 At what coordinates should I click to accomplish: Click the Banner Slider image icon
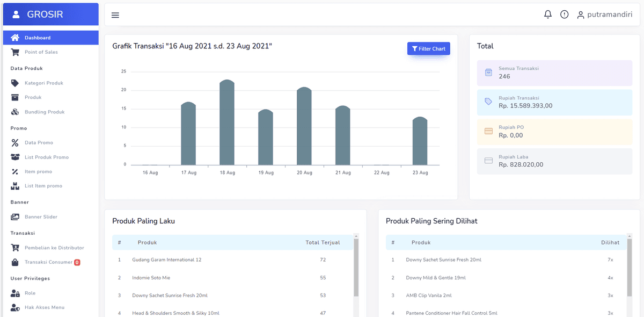(x=15, y=217)
